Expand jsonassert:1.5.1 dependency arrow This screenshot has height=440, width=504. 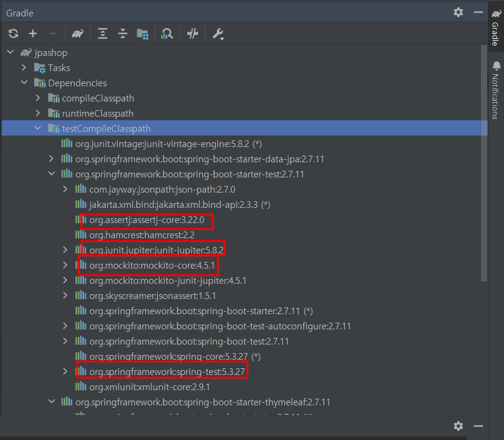click(65, 295)
